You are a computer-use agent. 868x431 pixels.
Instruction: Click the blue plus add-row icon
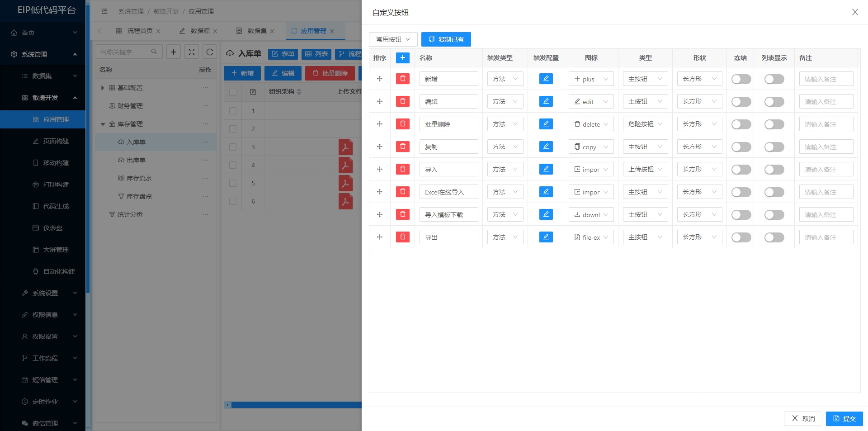[x=402, y=58]
